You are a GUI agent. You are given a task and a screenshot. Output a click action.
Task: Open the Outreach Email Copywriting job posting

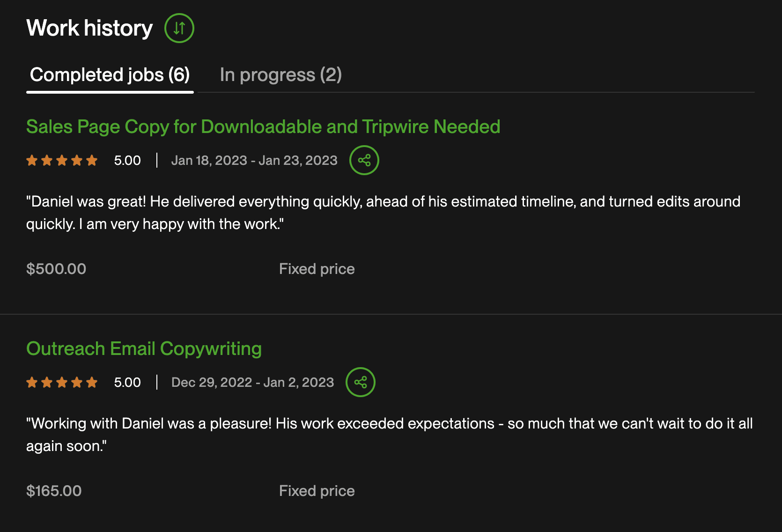coord(144,348)
